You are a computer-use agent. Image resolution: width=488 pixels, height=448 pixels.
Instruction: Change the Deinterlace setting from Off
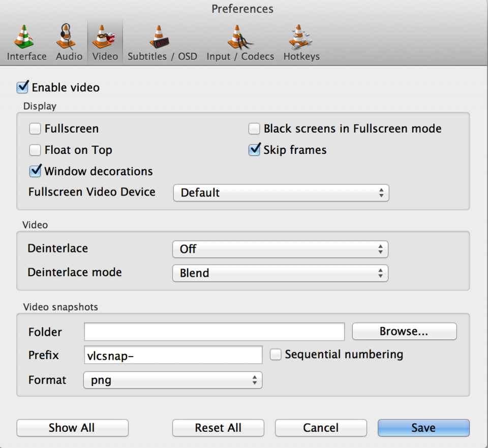pyautogui.click(x=280, y=249)
